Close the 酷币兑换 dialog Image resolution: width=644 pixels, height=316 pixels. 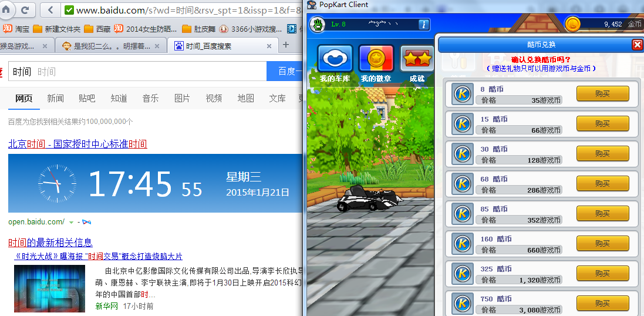click(x=637, y=45)
